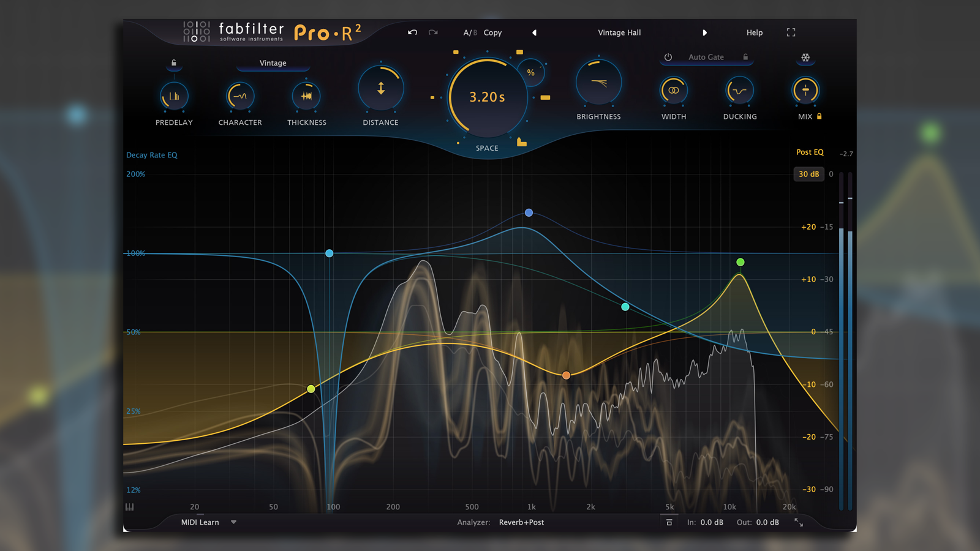
Task: Click the Predelay knob
Action: point(174,96)
